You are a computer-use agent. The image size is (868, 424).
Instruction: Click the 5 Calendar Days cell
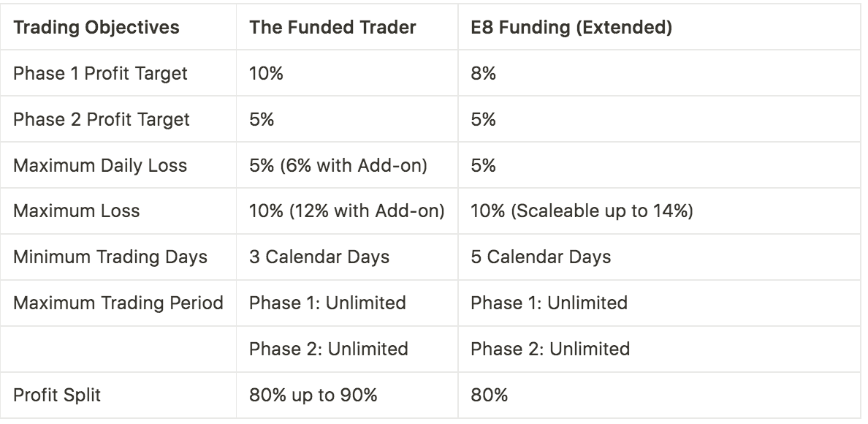541,257
